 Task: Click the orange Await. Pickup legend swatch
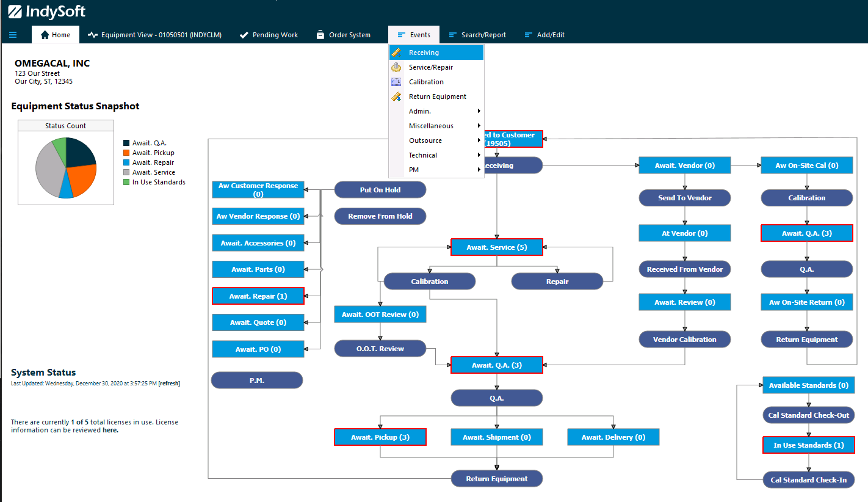pyautogui.click(x=126, y=153)
